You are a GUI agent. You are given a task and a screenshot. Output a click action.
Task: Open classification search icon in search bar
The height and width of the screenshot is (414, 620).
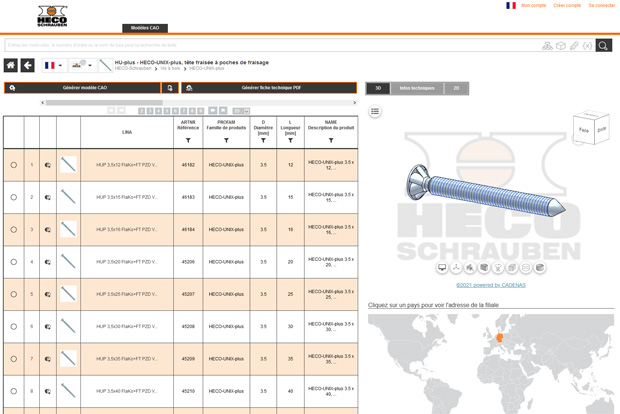(x=547, y=46)
